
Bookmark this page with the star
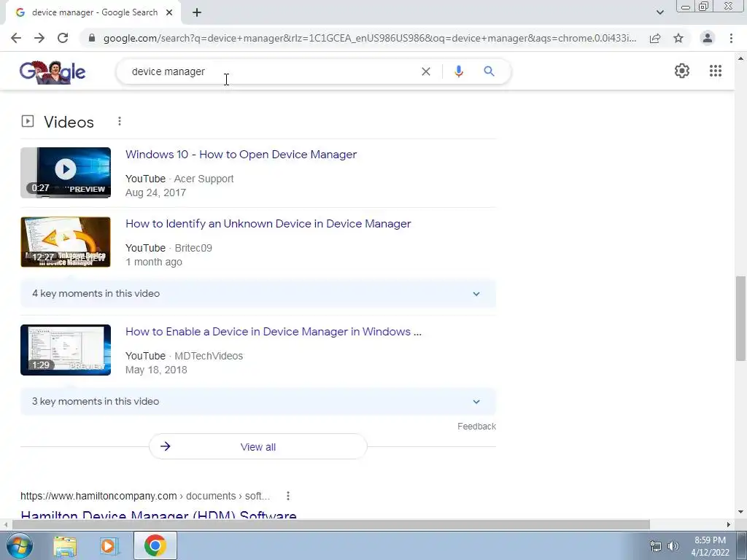point(678,38)
